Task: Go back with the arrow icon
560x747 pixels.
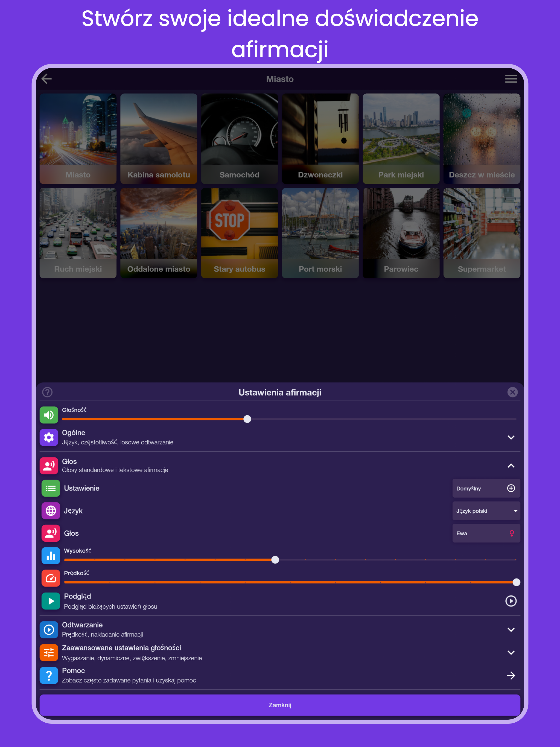Action: point(46,79)
